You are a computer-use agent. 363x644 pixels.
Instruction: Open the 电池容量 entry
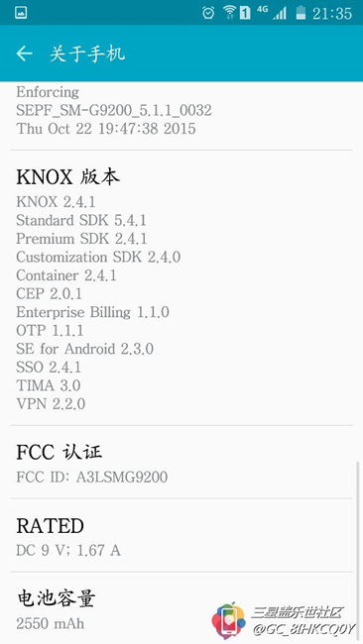[181, 608]
